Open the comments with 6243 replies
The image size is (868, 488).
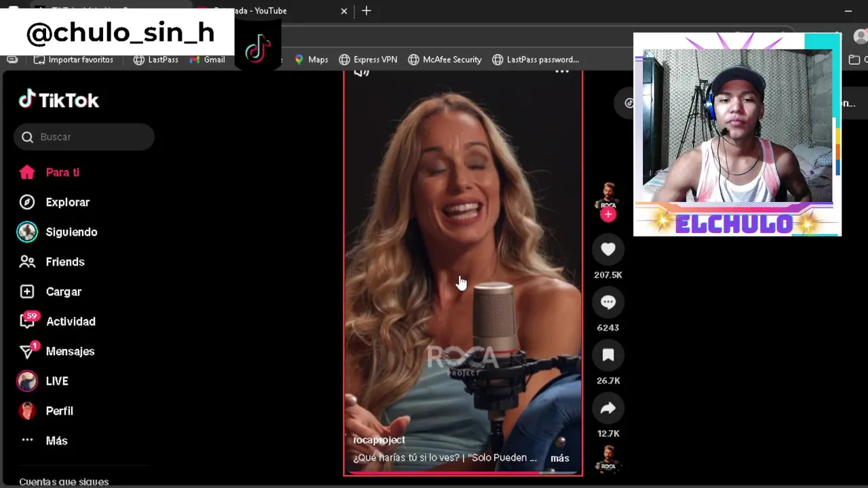pos(608,302)
